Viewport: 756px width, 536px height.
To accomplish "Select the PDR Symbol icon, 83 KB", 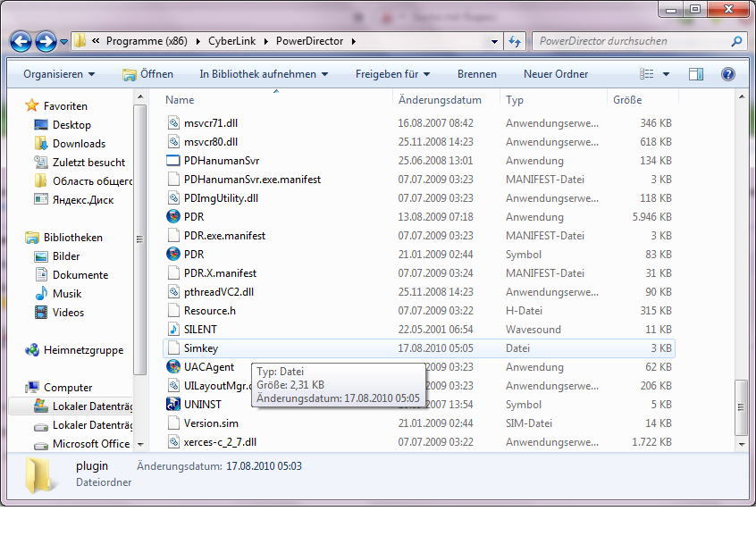I will pyautogui.click(x=173, y=255).
